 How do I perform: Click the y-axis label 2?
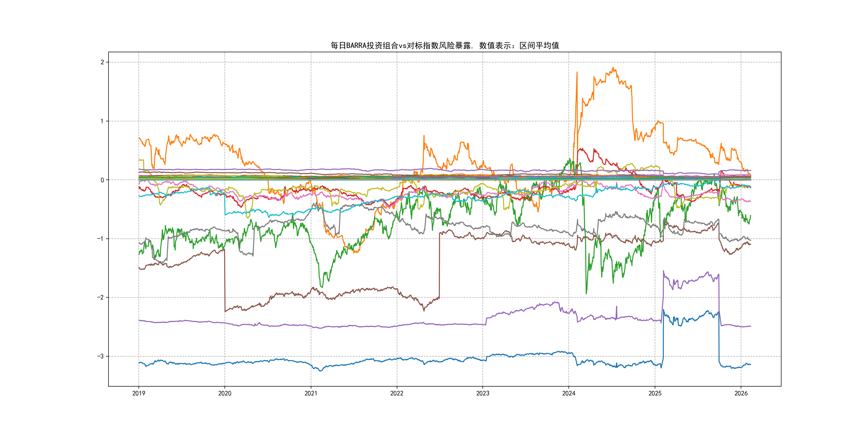coord(102,62)
